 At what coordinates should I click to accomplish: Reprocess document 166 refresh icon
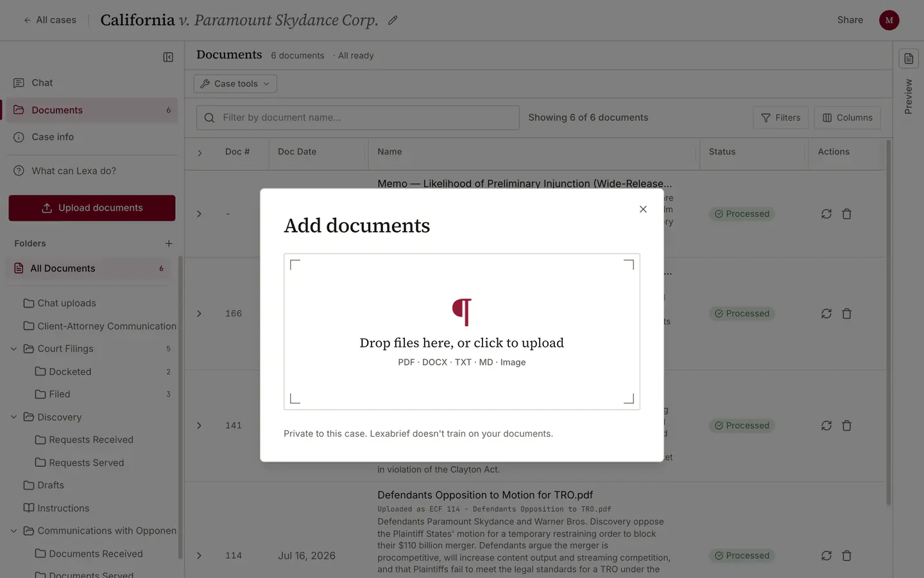click(x=826, y=313)
